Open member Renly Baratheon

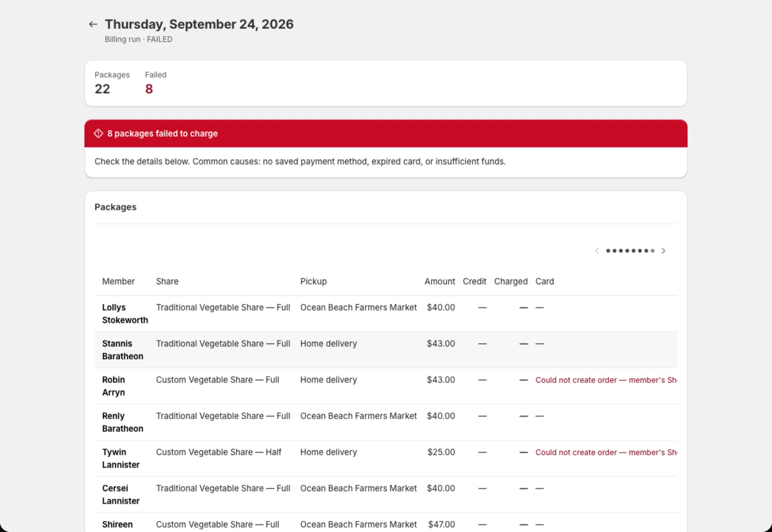click(x=123, y=422)
